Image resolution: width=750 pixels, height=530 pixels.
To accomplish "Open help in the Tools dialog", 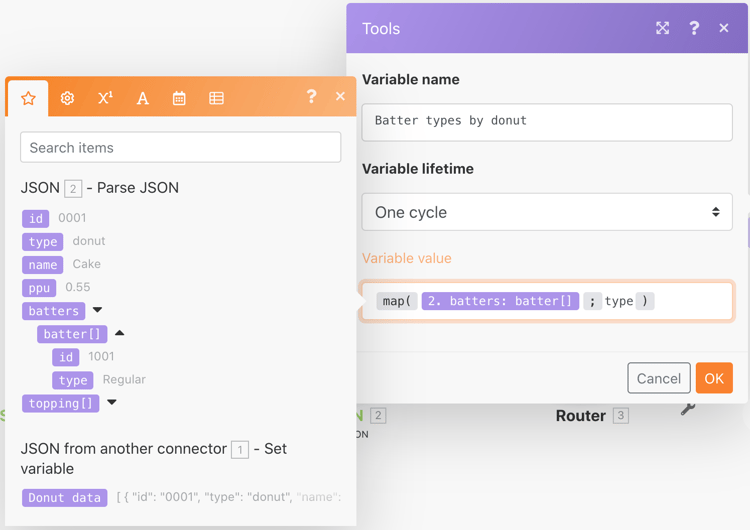I will pos(694,28).
